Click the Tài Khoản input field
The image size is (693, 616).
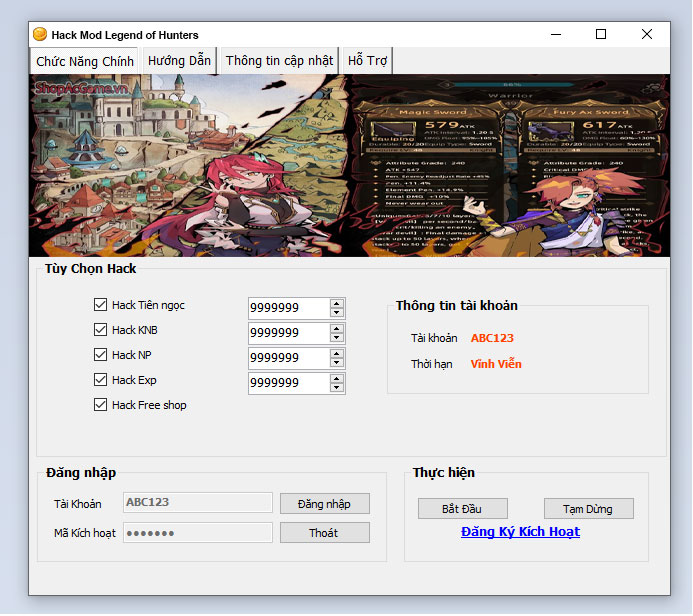click(198, 503)
